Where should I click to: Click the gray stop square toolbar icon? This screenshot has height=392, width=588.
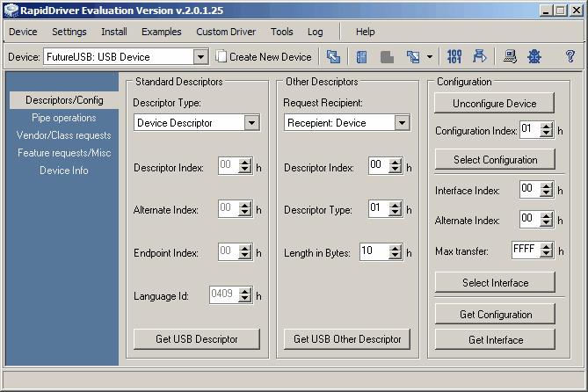[x=387, y=57]
